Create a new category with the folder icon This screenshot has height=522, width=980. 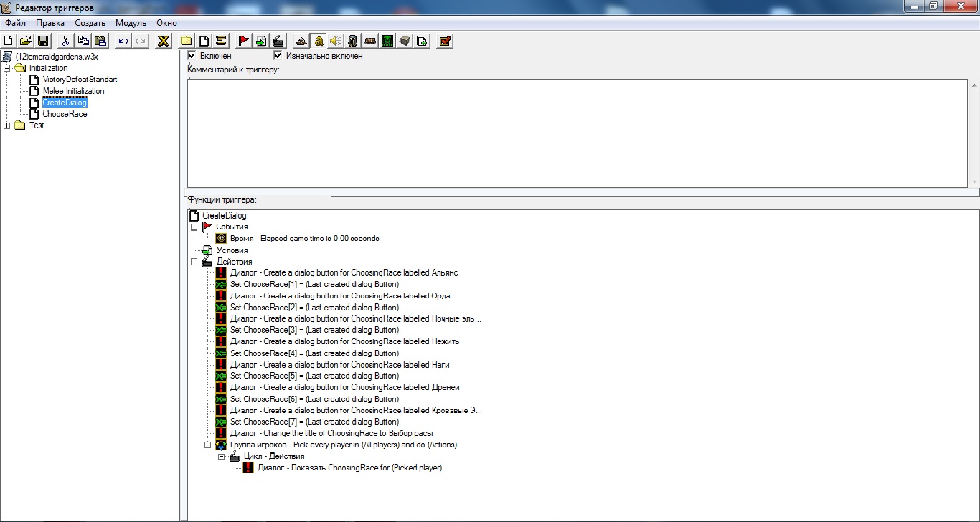187,41
